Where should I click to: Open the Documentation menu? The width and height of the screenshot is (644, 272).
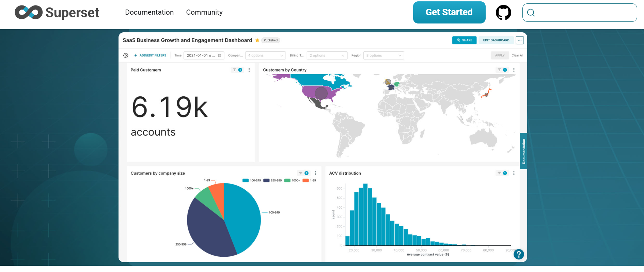pyautogui.click(x=149, y=12)
